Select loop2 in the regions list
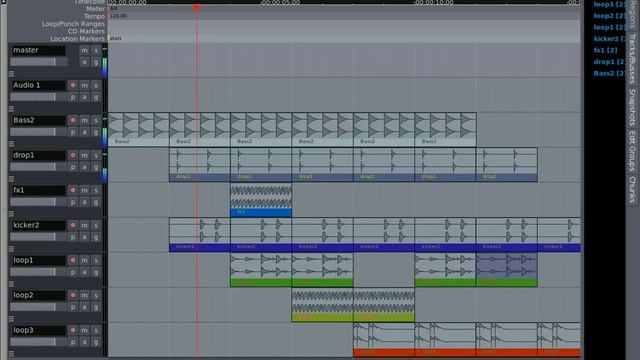The height and width of the screenshot is (360, 640). (609, 16)
